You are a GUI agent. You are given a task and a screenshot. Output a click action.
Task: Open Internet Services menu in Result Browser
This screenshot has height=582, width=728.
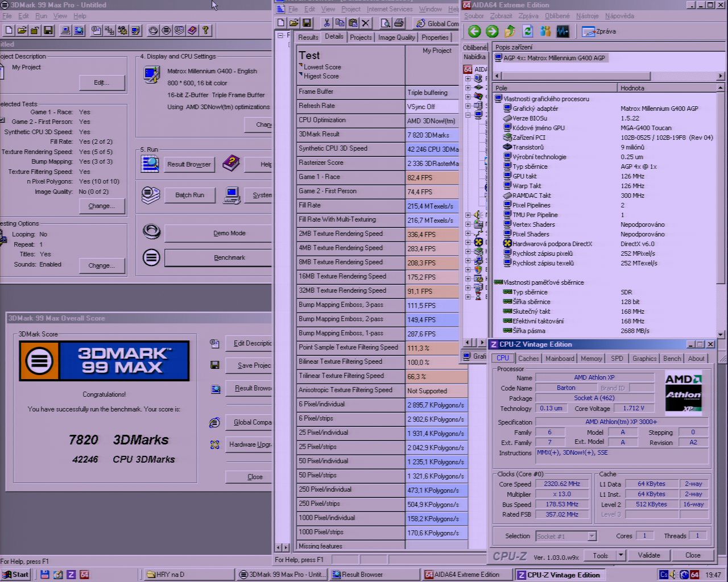click(390, 9)
